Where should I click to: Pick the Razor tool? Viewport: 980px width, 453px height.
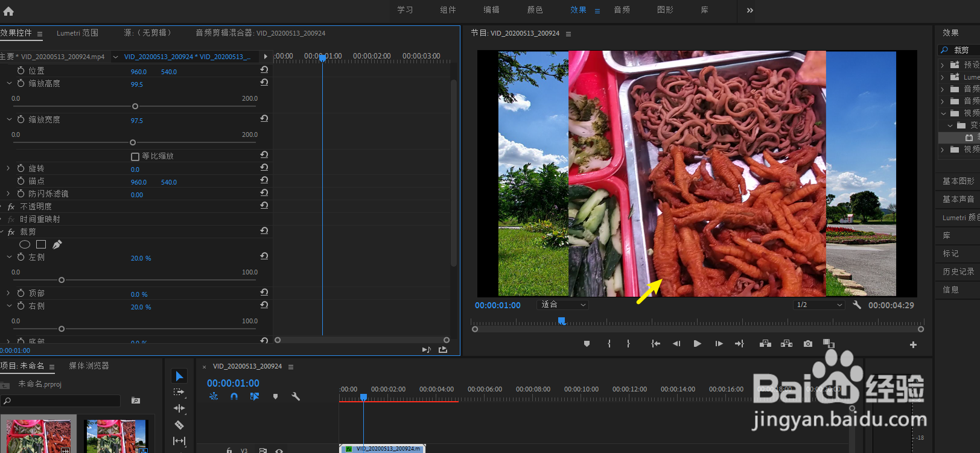pos(179,425)
